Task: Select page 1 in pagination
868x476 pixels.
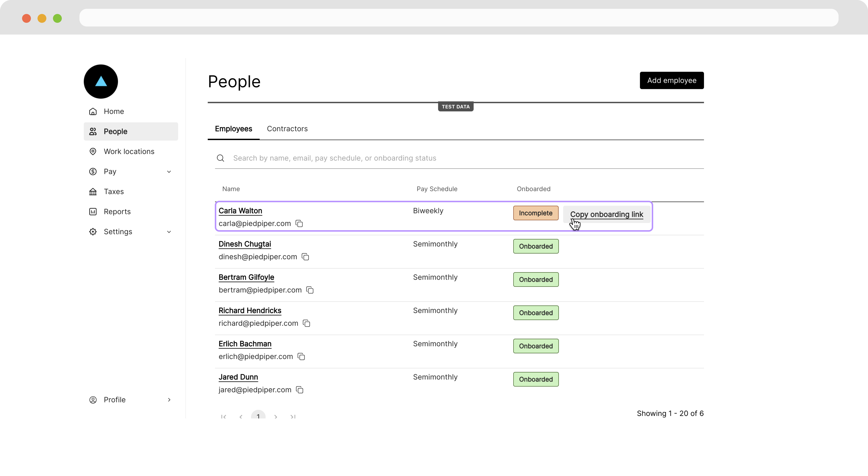Action: coord(258,416)
